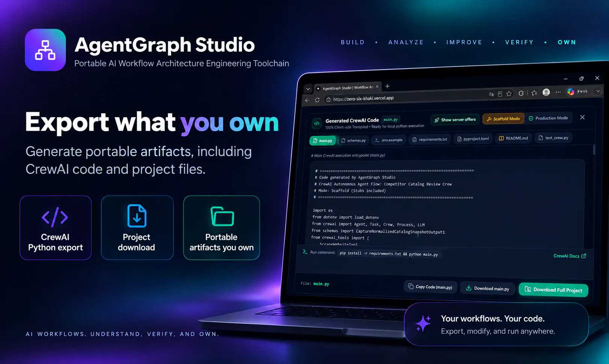Open the browser profile avatar

pyautogui.click(x=546, y=92)
